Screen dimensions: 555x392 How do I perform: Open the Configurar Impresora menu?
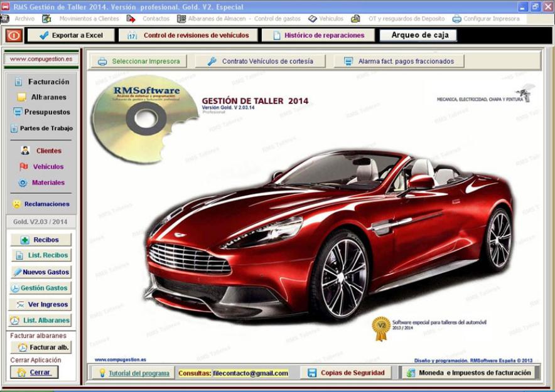click(492, 19)
